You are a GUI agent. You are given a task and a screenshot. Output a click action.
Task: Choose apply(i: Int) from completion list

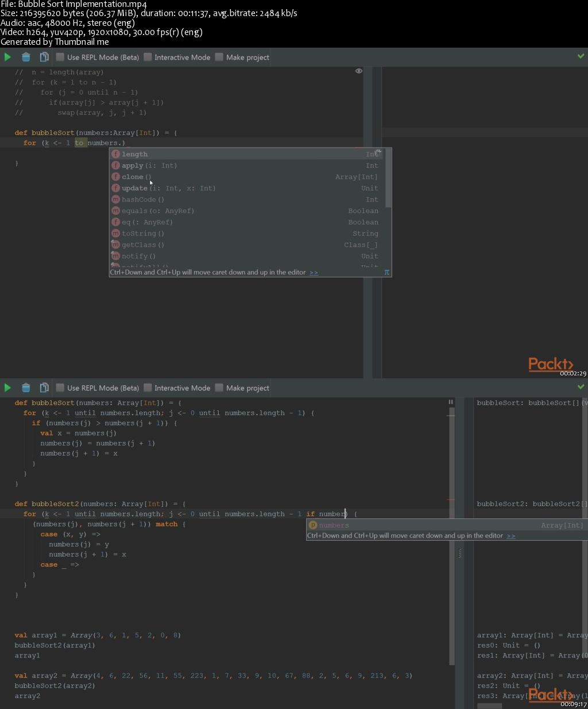click(247, 165)
